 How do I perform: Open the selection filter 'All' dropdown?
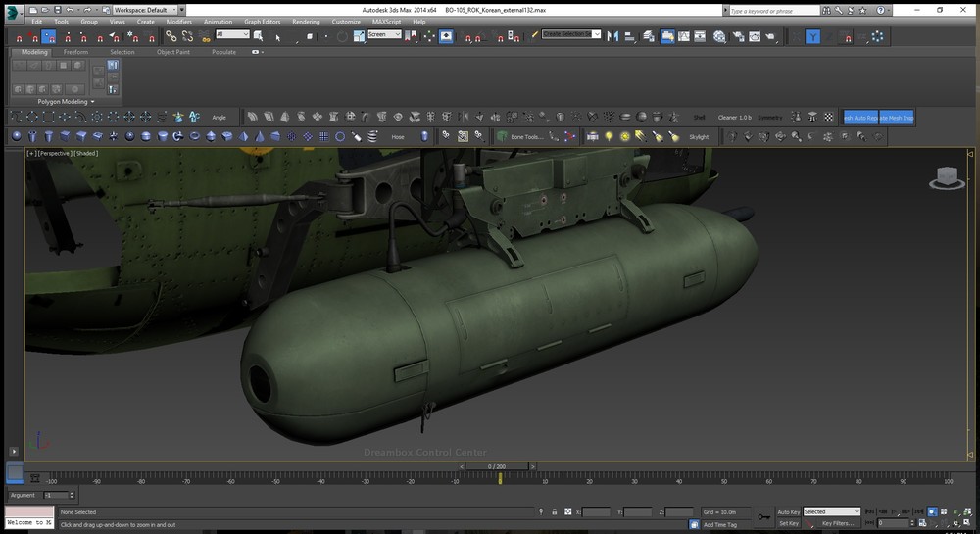tap(232, 35)
